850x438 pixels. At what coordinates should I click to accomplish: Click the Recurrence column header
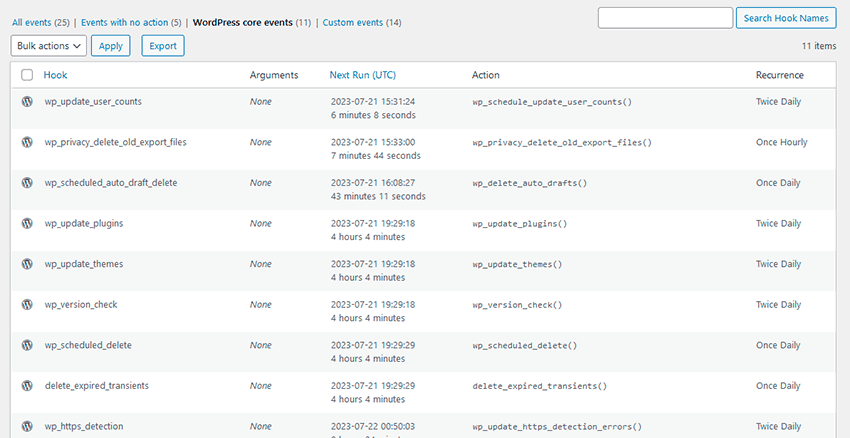click(780, 75)
